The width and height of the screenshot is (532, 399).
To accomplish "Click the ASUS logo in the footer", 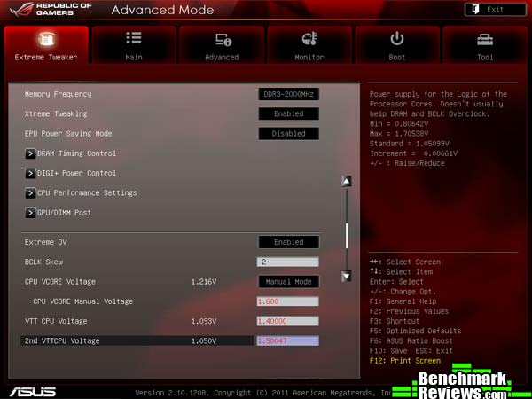I will tap(33, 392).
